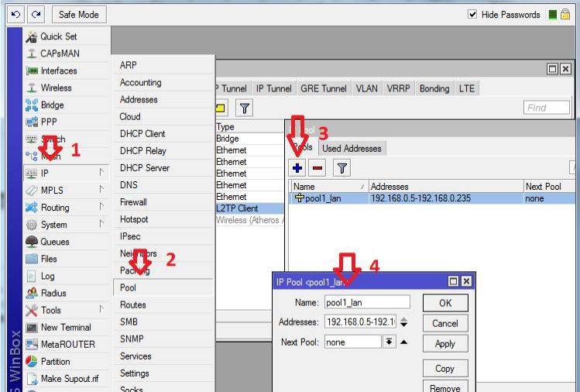Switch to the GRE Tunnel tab
Viewport: 580px width, 392px height.
coord(323,88)
